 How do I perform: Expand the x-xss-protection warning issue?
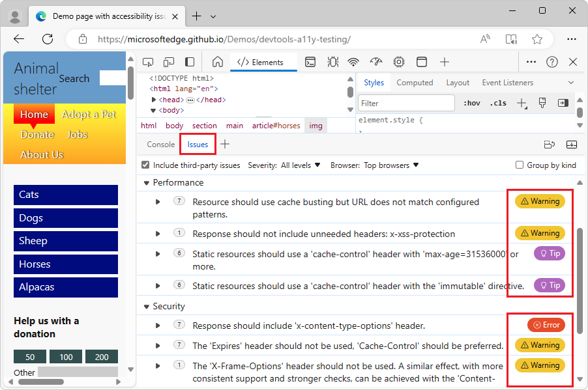[x=157, y=233]
